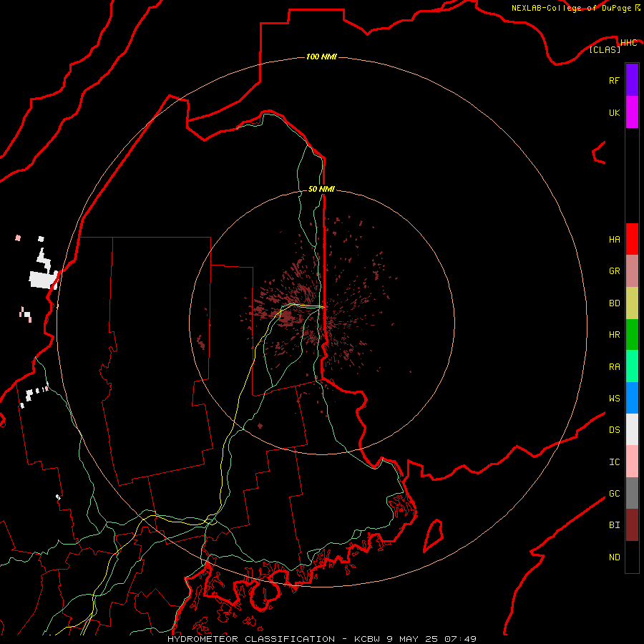644x644 pixels.
Task: Click the ND black legend swatch
Action: pos(632,557)
